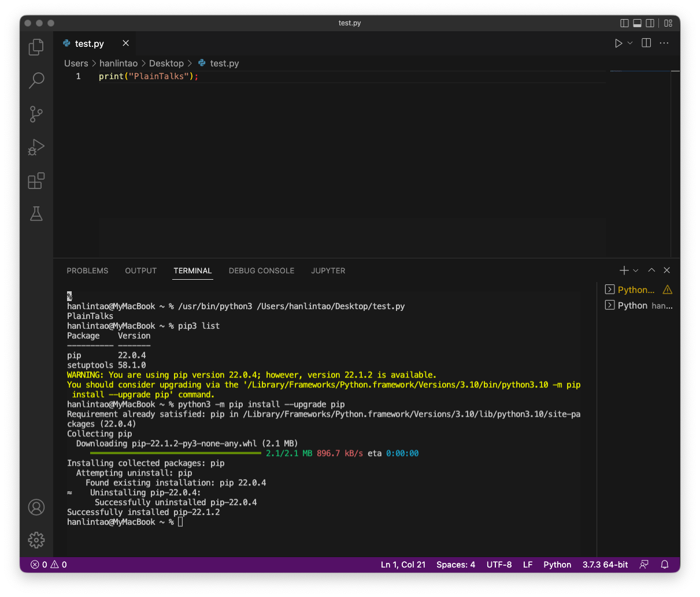Create a new terminal with plus icon
The height and width of the screenshot is (597, 700).
point(624,270)
